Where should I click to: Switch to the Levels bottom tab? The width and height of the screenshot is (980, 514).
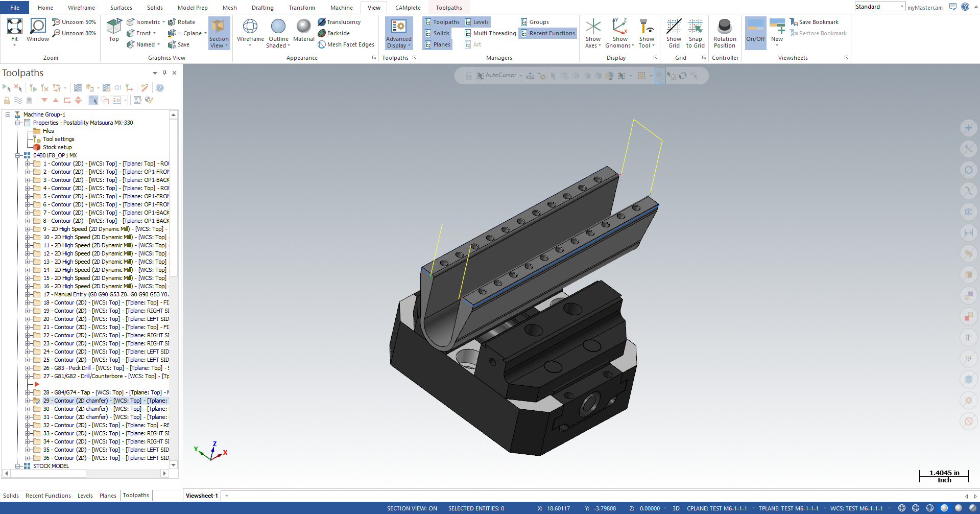point(85,496)
